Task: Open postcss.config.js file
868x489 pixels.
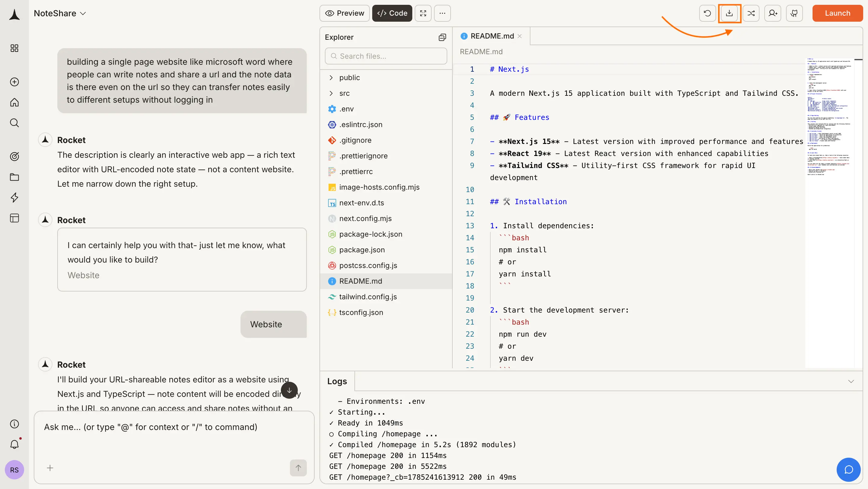Action: 386,265
